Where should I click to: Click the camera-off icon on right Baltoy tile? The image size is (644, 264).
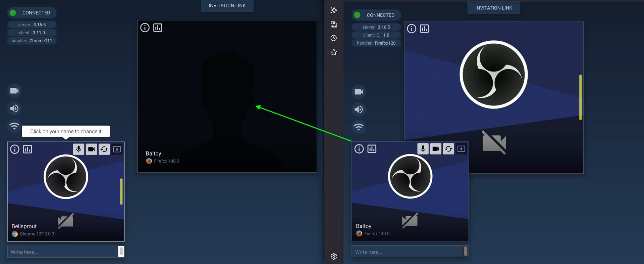coord(410,220)
